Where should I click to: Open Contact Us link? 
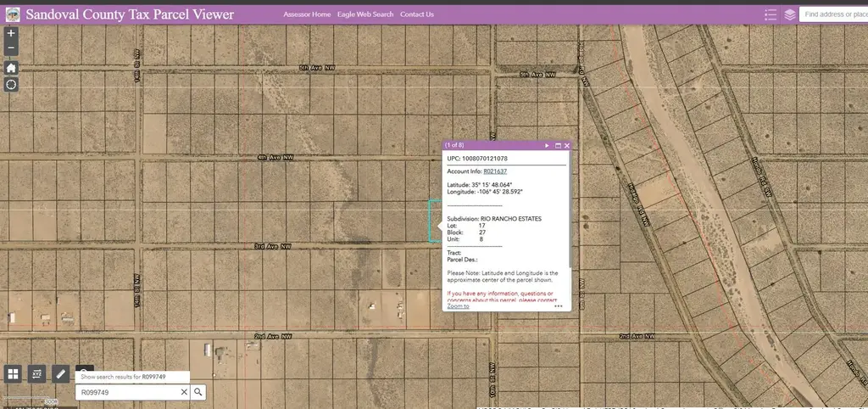(417, 14)
